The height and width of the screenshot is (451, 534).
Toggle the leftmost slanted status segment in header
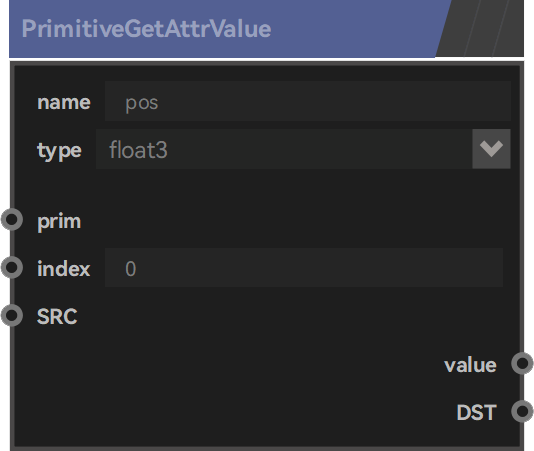(x=457, y=28)
